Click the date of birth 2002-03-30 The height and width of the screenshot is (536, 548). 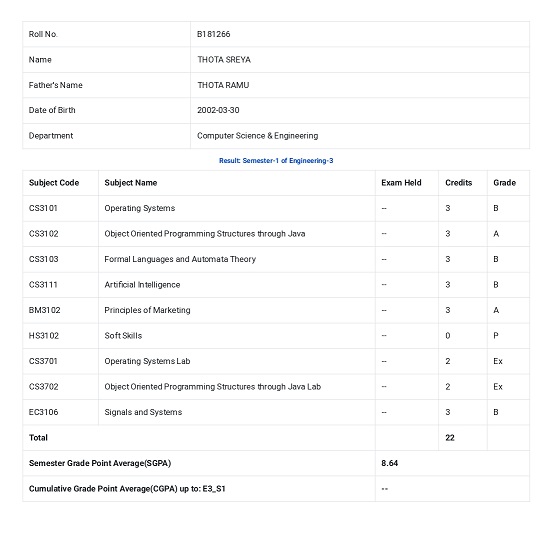pyautogui.click(x=218, y=110)
